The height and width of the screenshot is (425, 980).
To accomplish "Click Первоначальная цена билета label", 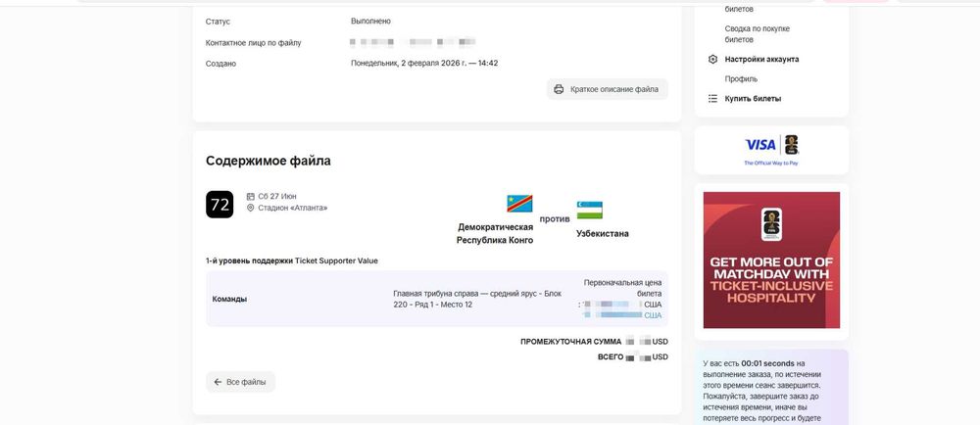I will pos(622,288).
